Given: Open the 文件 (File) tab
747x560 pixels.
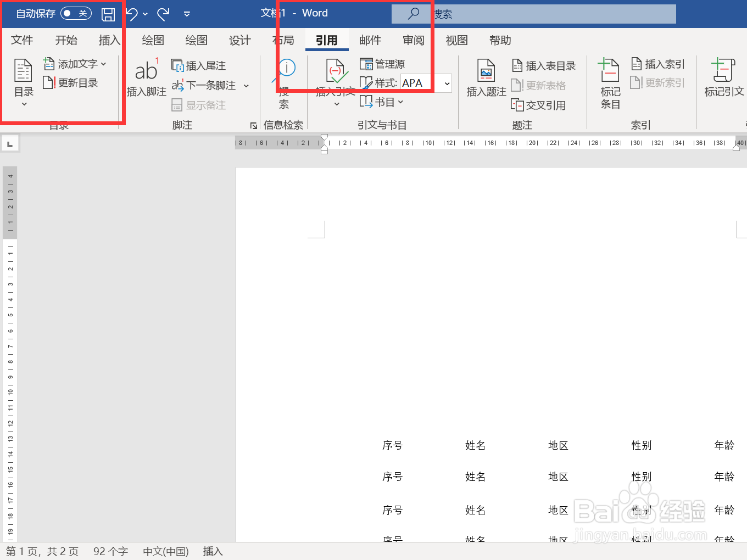Looking at the screenshot, I should pyautogui.click(x=22, y=40).
